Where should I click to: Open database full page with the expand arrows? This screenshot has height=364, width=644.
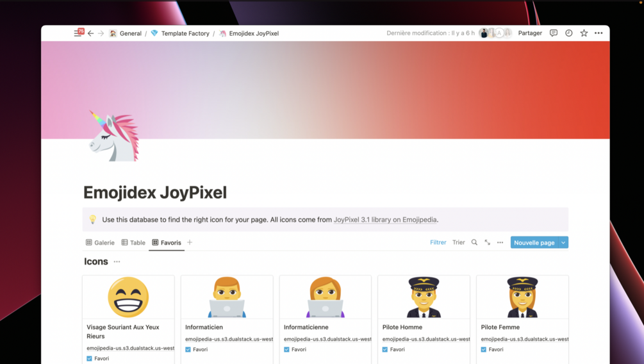(x=487, y=242)
